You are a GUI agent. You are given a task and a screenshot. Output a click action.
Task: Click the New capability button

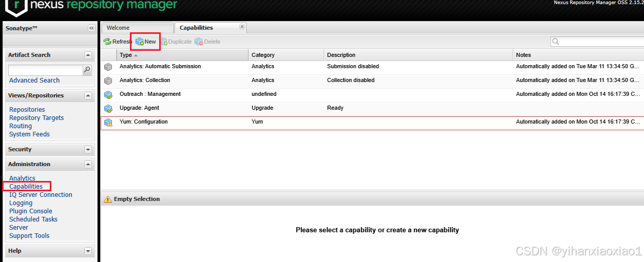point(146,42)
